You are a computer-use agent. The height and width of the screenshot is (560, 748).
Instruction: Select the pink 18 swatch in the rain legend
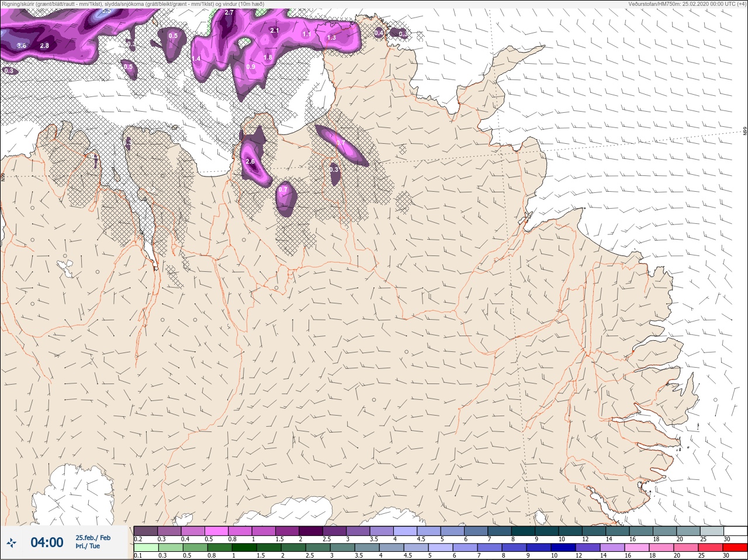pos(662,548)
